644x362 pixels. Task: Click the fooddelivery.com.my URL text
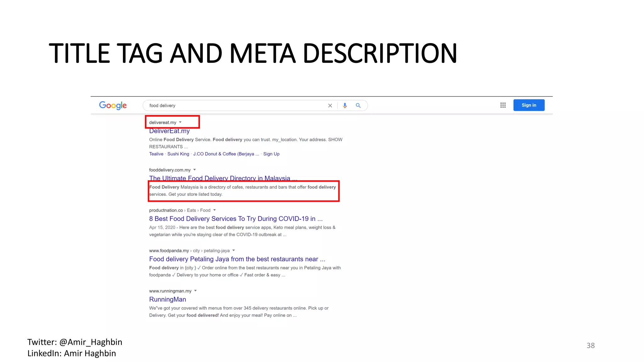(x=170, y=170)
